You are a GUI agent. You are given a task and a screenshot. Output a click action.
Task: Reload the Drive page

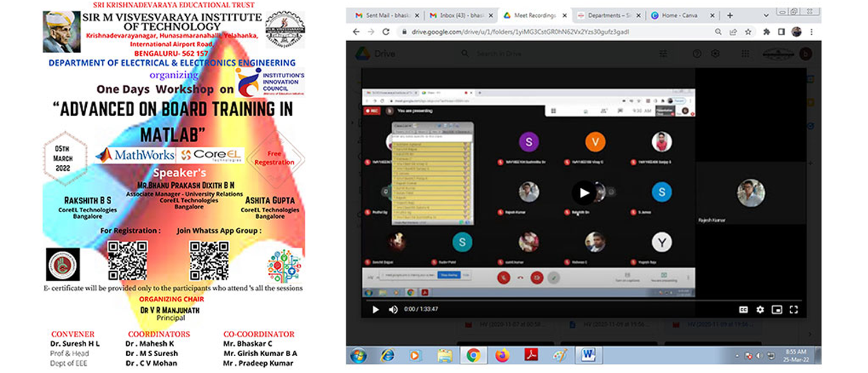click(x=386, y=32)
